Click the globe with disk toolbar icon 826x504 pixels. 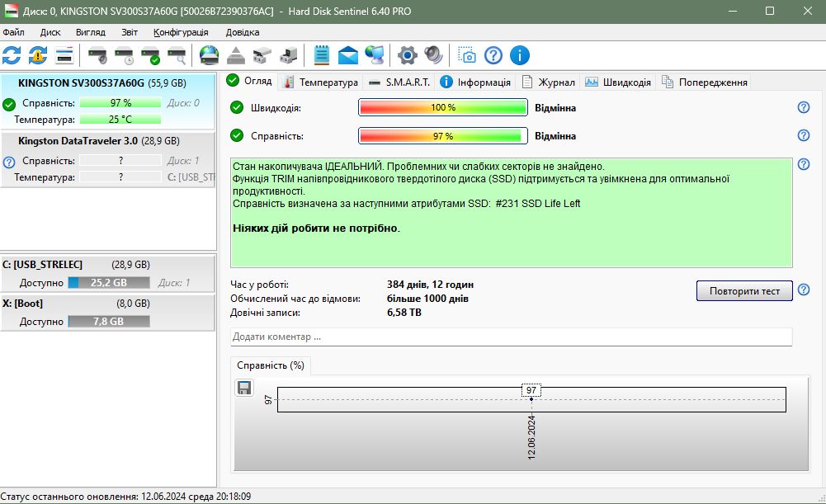click(x=209, y=55)
